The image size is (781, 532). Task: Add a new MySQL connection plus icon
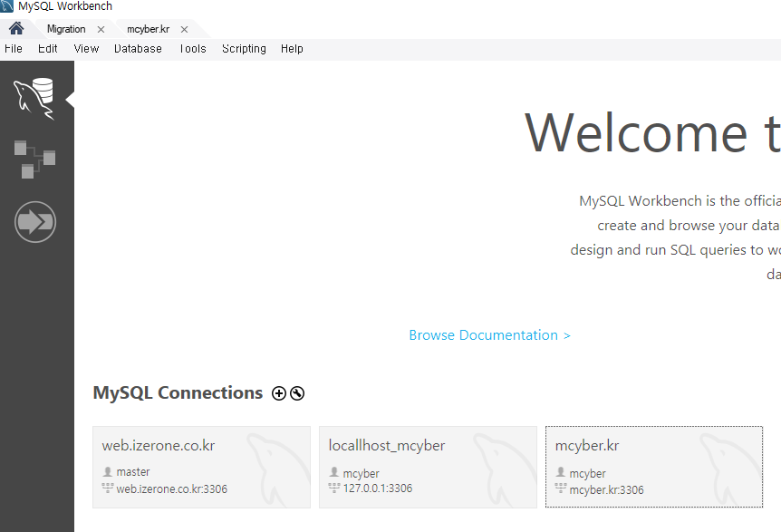coord(279,393)
